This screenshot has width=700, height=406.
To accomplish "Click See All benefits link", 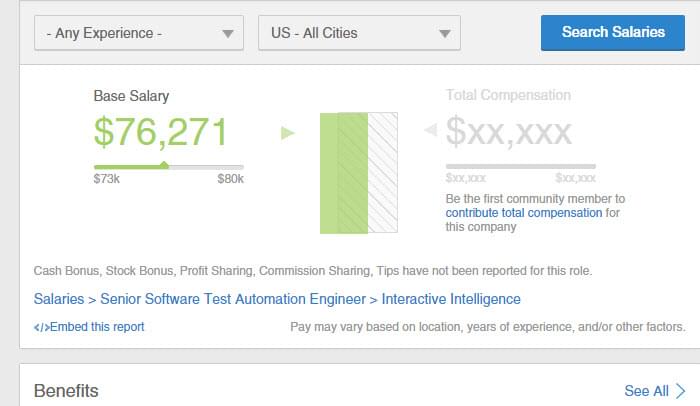I will [x=646, y=391].
